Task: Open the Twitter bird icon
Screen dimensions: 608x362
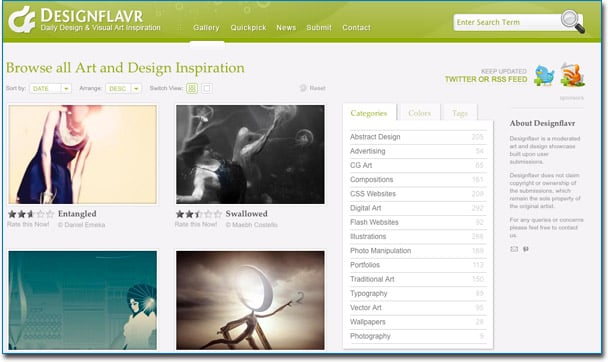Action: (544, 75)
